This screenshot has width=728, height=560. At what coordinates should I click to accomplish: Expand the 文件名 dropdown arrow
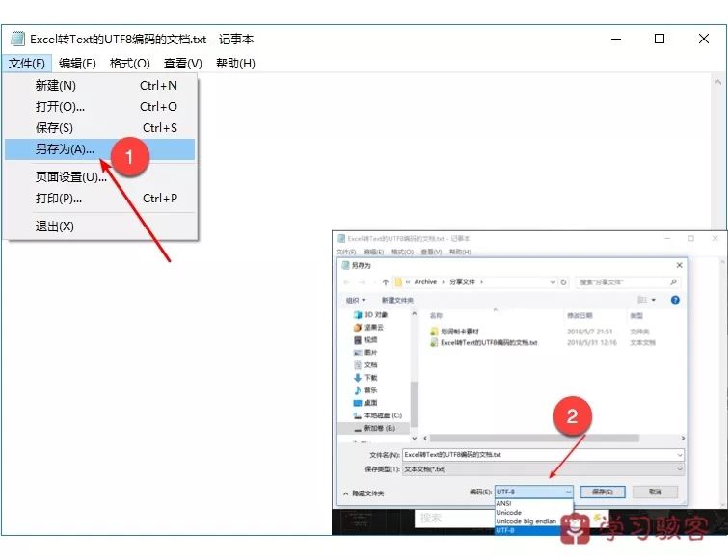[x=680, y=455]
